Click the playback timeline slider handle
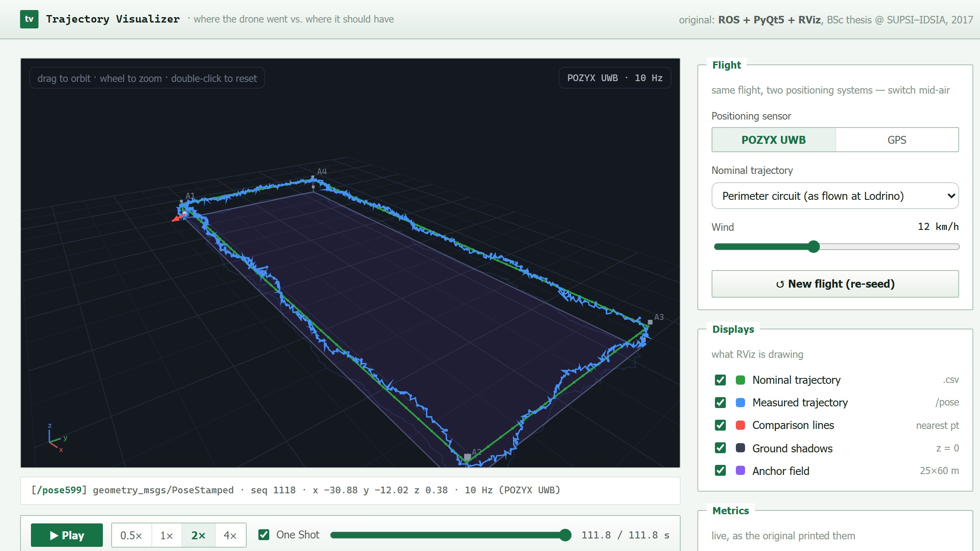 [x=565, y=535]
